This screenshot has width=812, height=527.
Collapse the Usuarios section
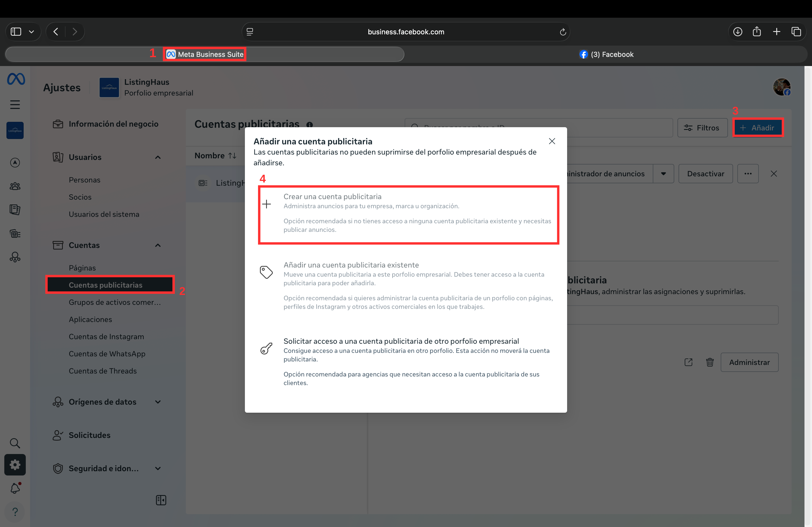[x=158, y=157]
